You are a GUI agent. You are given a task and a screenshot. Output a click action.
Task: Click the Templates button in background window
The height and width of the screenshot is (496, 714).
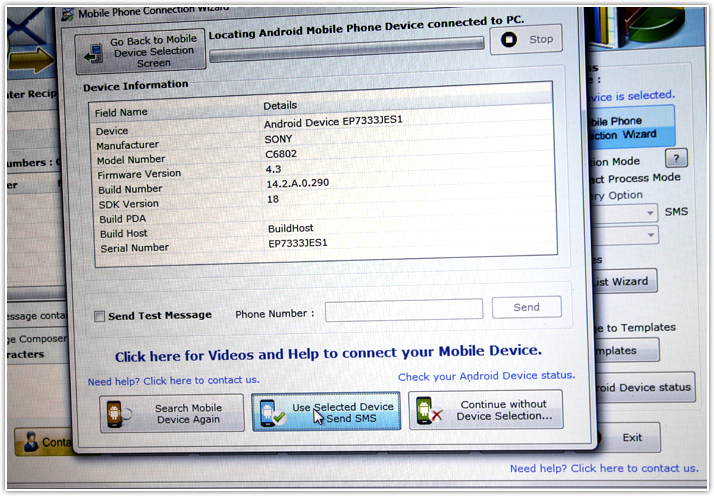(x=627, y=350)
